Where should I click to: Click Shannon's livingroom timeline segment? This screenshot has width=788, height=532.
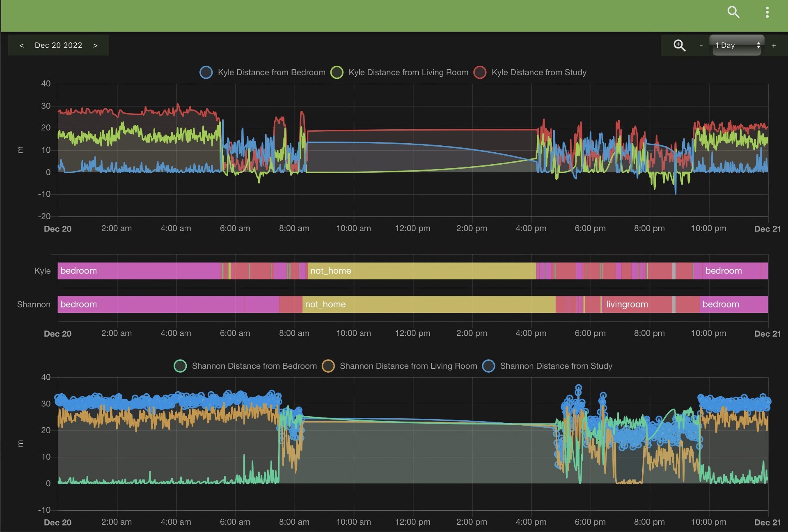[637, 305]
